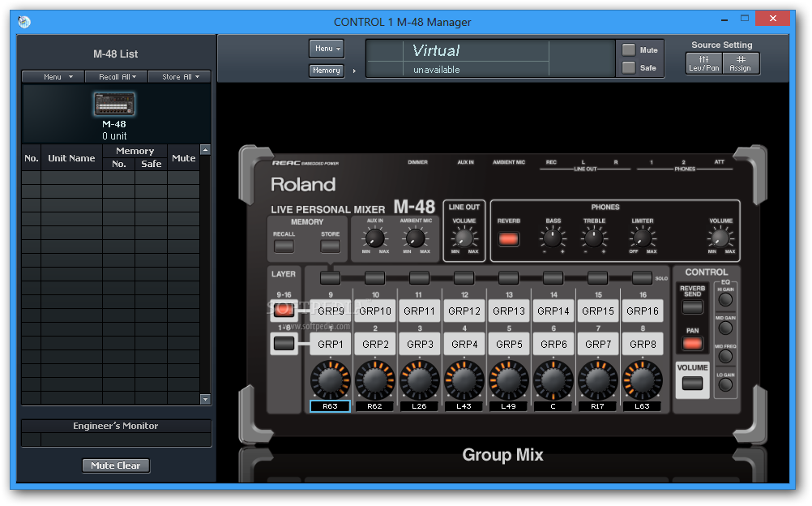Click the Unit Name column header
The image size is (812, 506).
pos(71,157)
